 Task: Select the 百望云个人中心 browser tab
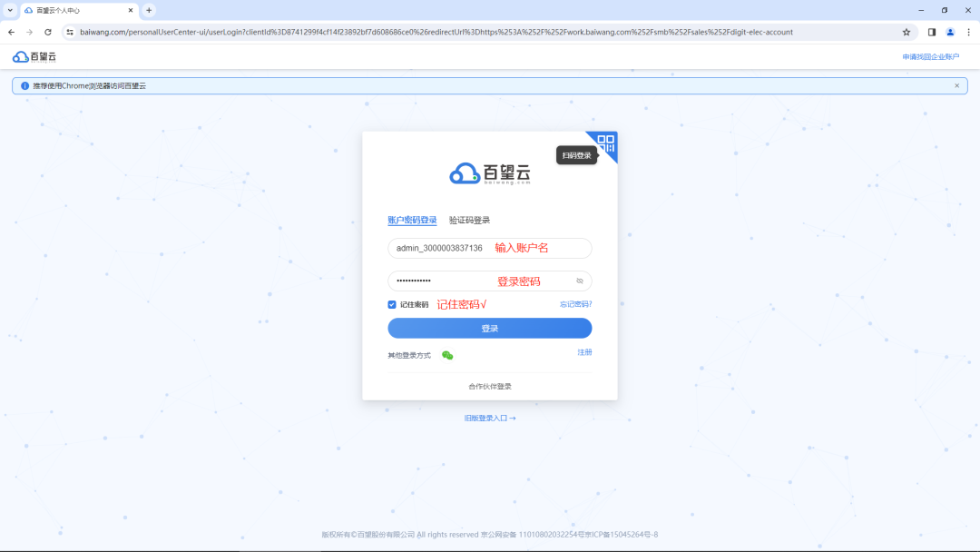pos(79,10)
